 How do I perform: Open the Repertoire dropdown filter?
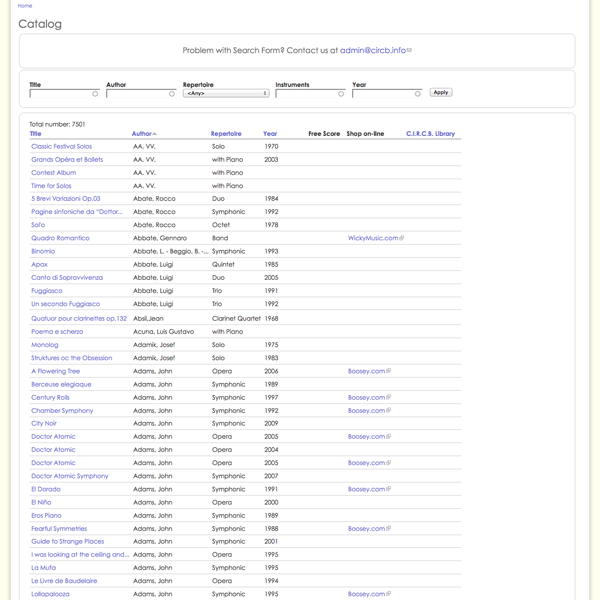pos(226,93)
